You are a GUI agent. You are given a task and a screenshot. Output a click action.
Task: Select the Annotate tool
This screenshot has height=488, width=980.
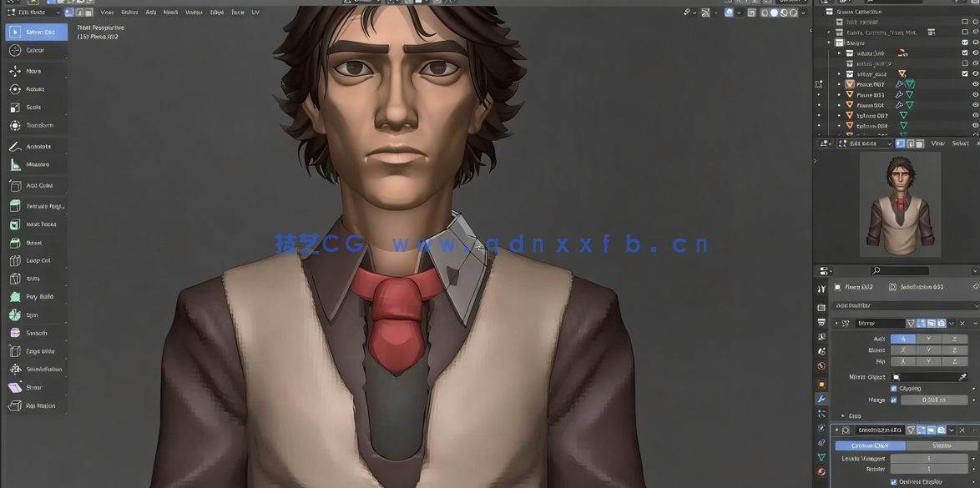click(33, 146)
